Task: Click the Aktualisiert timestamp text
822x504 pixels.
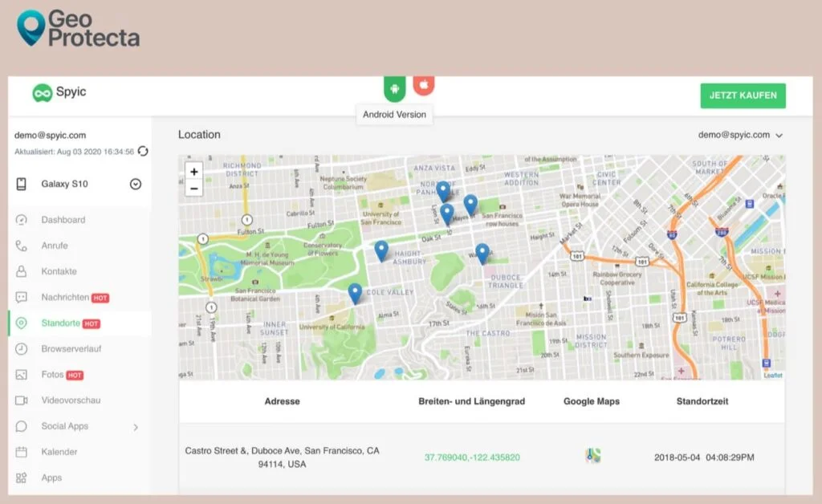Action: [74, 152]
